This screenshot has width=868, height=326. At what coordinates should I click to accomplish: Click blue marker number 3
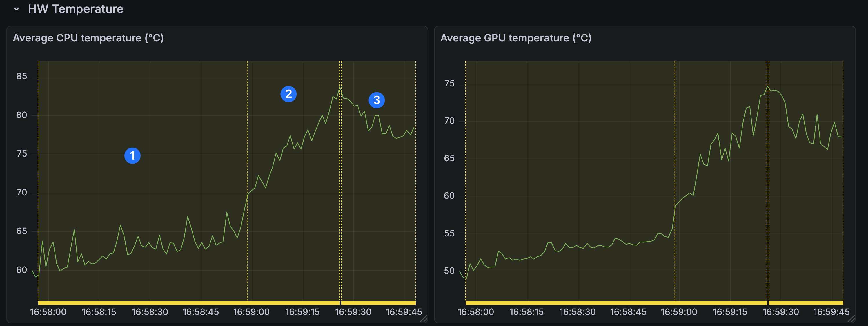(x=376, y=100)
